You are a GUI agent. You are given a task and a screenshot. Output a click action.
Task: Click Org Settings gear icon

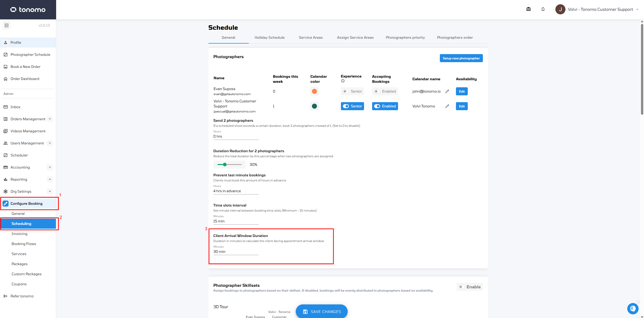[6, 191]
